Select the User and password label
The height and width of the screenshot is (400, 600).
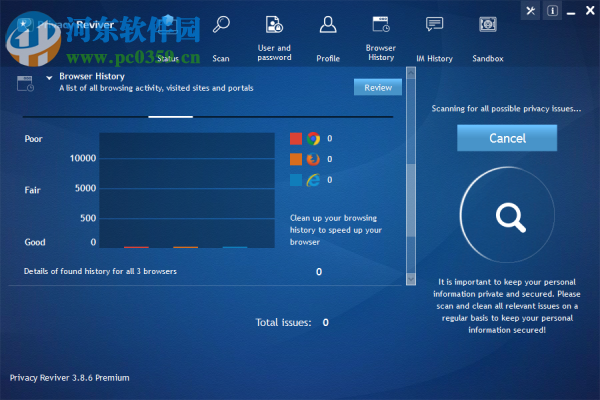[274, 53]
